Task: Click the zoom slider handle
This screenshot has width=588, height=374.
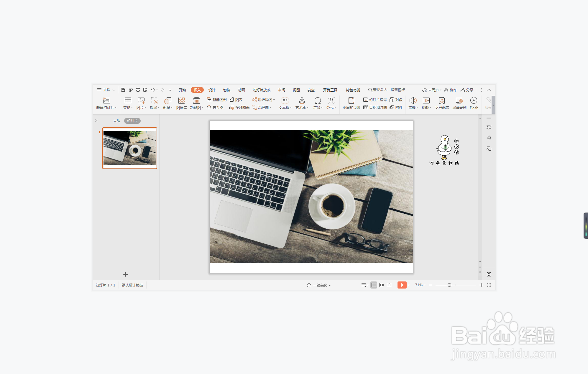Action: pyautogui.click(x=449, y=285)
